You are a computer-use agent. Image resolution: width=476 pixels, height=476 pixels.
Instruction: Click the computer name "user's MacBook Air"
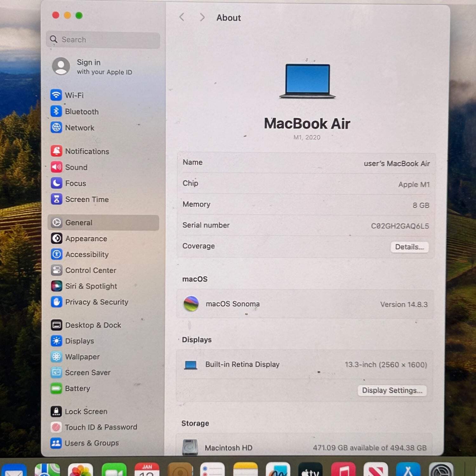click(397, 163)
